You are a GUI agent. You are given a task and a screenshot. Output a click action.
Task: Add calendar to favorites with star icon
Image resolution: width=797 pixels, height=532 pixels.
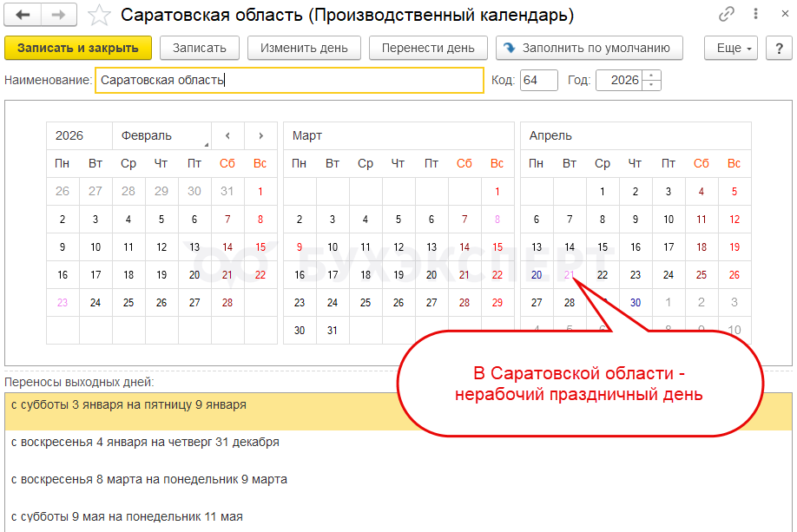pos(100,15)
